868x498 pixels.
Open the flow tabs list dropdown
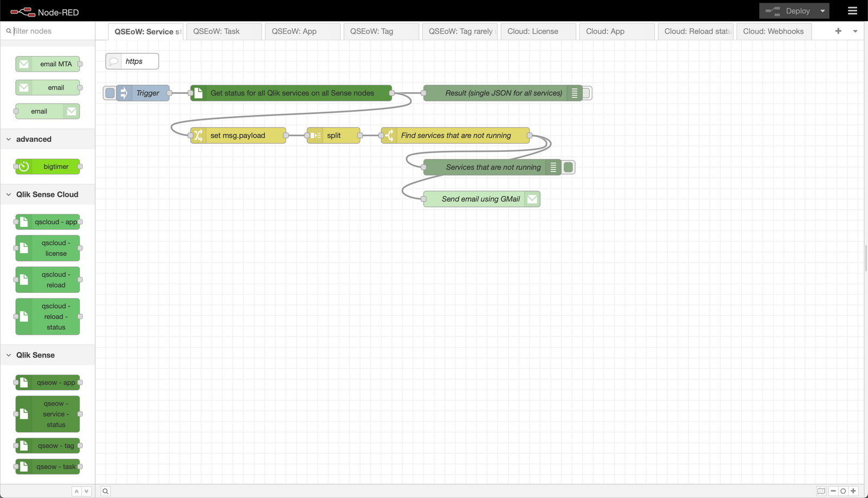[x=856, y=31]
